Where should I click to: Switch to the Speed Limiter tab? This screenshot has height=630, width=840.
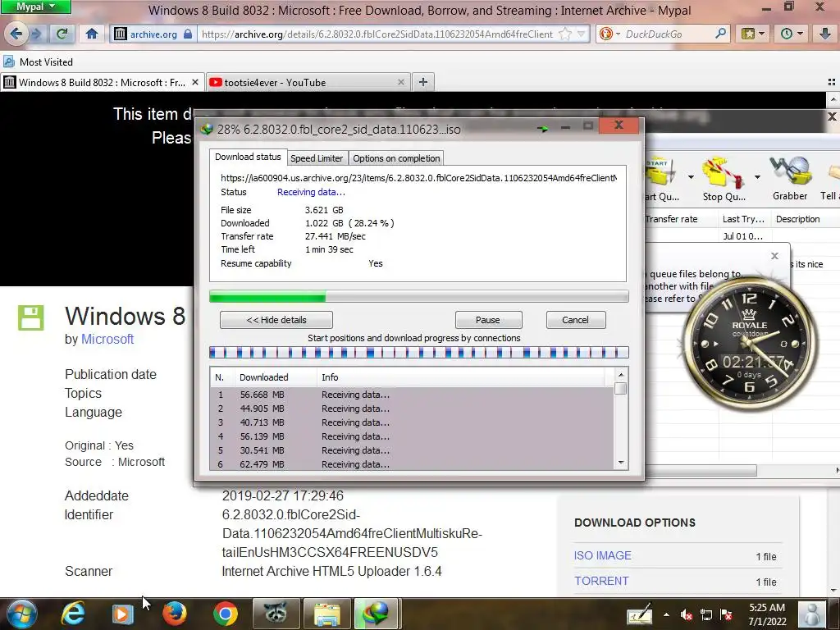[x=317, y=158]
